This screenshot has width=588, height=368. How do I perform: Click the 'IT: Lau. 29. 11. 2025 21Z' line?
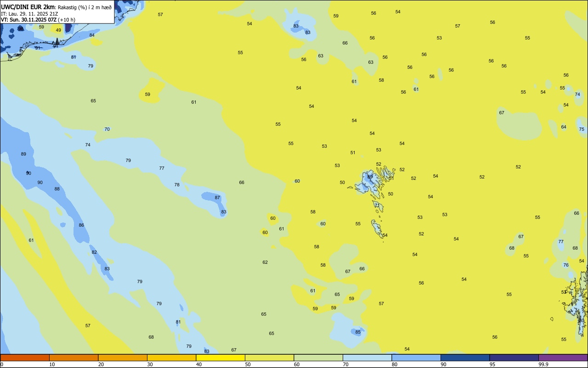29,14
